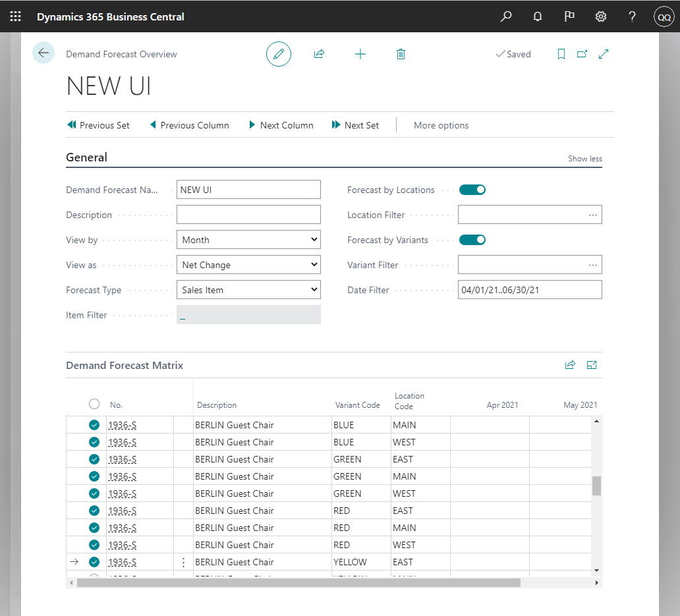This screenshot has width=680, height=616.
Task: Open the QQ user account avatar
Action: (x=664, y=17)
